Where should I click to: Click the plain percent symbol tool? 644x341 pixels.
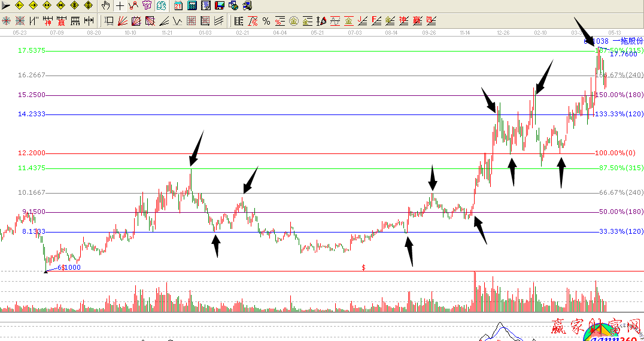[266, 21]
